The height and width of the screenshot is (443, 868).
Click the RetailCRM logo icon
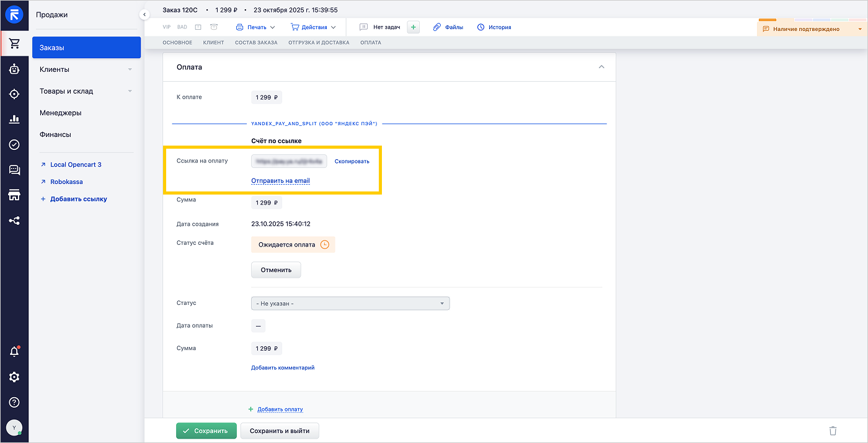click(x=14, y=15)
